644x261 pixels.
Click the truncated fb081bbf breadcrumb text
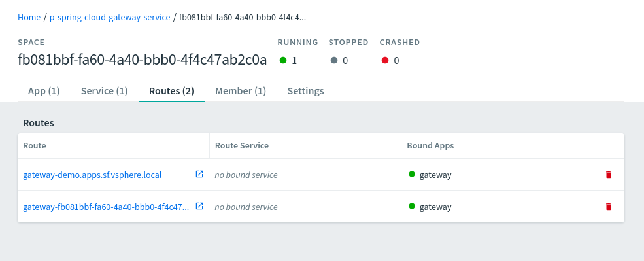(243, 17)
